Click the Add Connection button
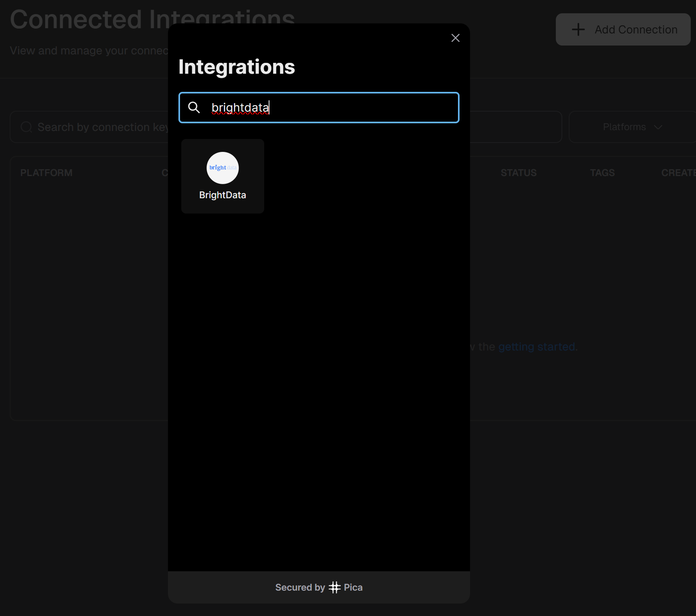This screenshot has height=616, width=696. coord(623,29)
